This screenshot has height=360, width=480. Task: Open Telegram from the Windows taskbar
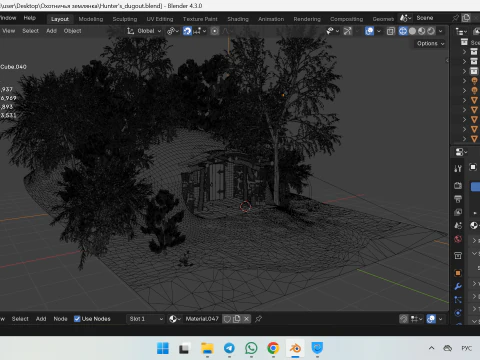point(229,348)
